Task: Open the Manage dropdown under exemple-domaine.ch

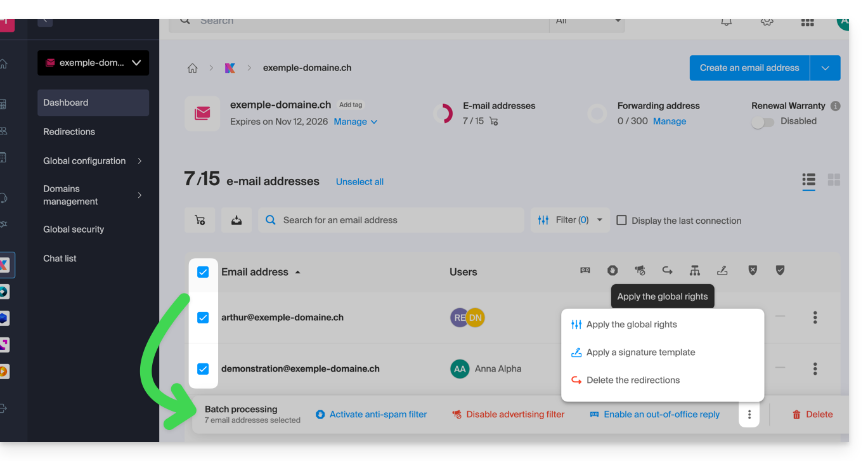Action: pyautogui.click(x=356, y=122)
